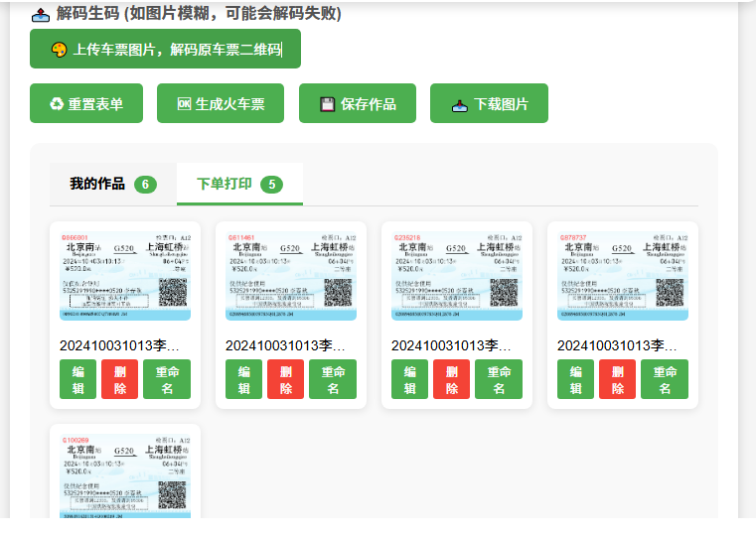
Task: Click the download tray icon on 下载图片
Action: click(460, 105)
